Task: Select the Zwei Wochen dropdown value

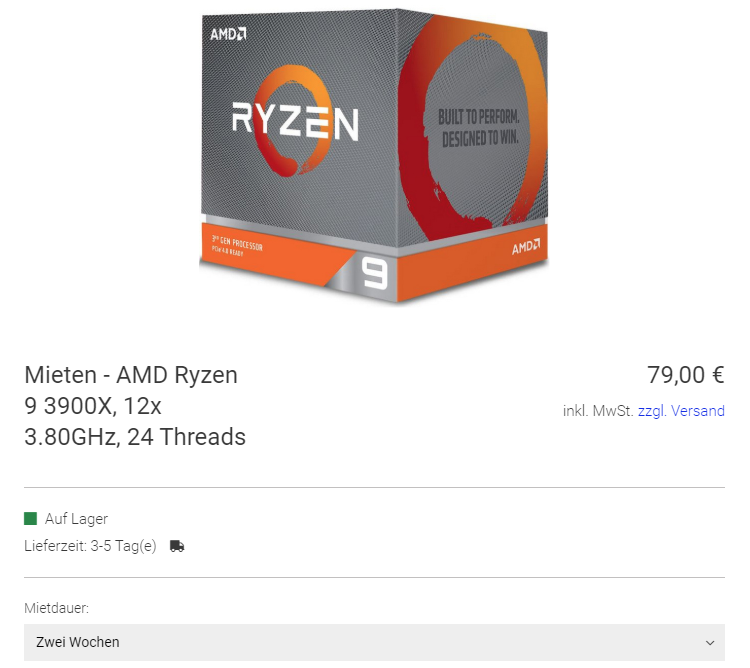Action: pyautogui.click(x=77, y=642)
